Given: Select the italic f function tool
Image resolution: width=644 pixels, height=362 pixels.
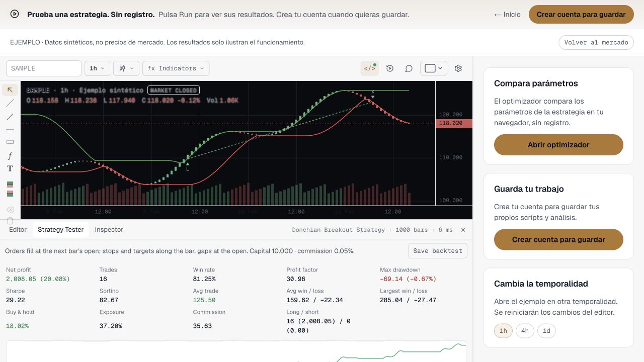Looking at the screenshot, I should point(10,155).
